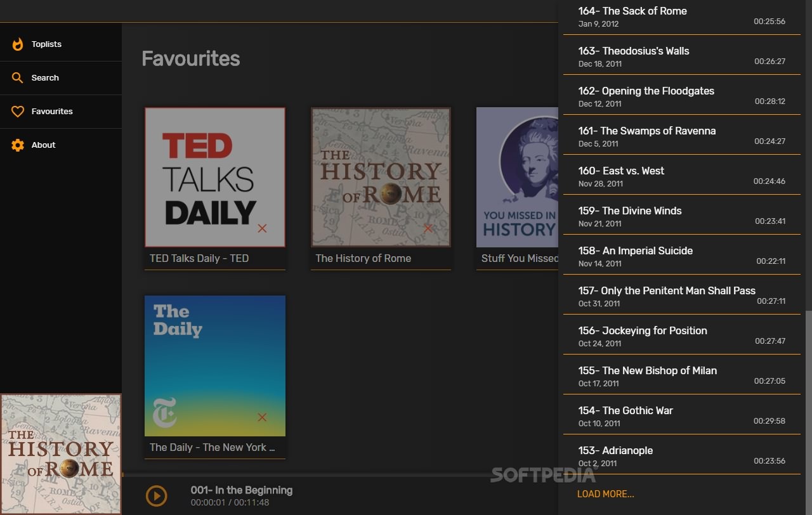Click the Search magnifier icon
Screen dimensions: 812x515
click(18, 78)
